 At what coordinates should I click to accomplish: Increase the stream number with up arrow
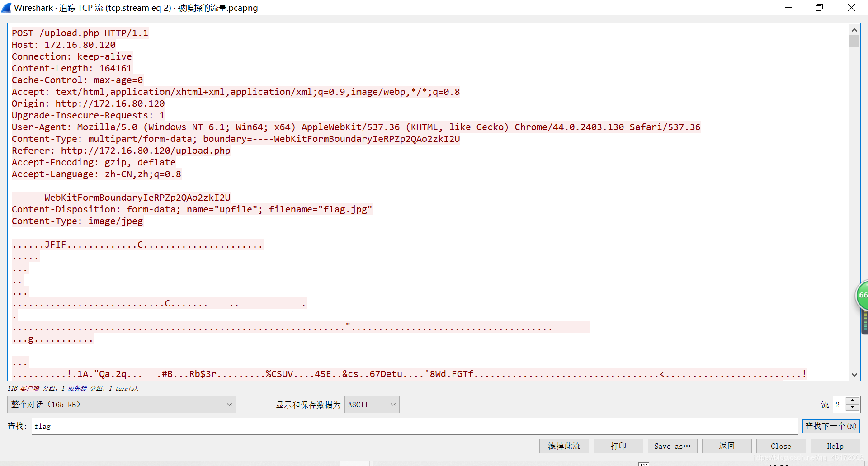[x=853, y=401]
